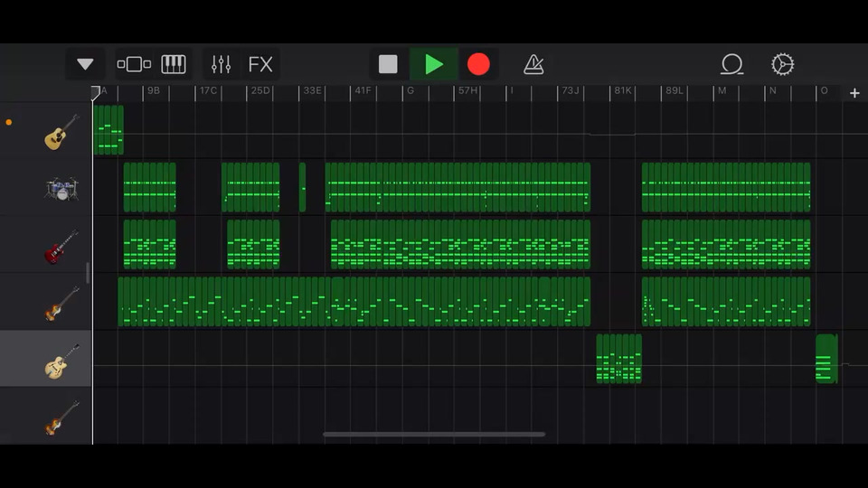Screen dimensions: 868x488
Task: Select the electric guitar region after 89L
Action: (726, 245)
